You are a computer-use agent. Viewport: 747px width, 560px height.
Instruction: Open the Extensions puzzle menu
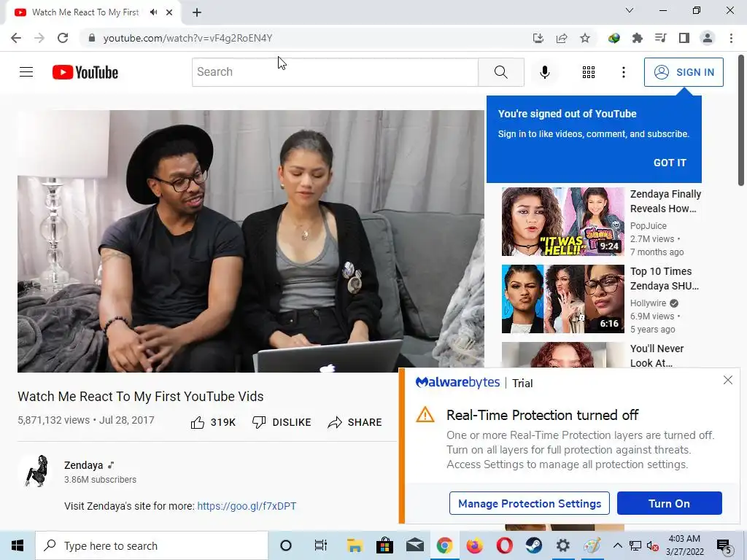637,38
